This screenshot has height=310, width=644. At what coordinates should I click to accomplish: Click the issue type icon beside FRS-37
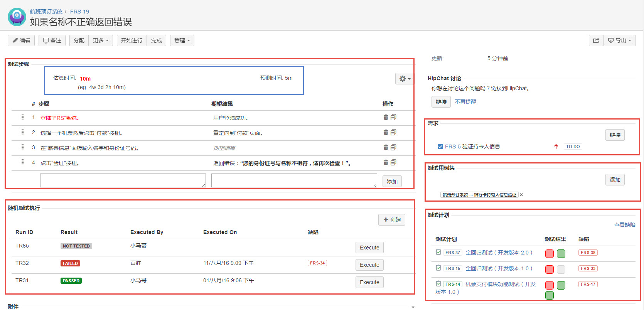pyautogui.click(x=438, y=252)
